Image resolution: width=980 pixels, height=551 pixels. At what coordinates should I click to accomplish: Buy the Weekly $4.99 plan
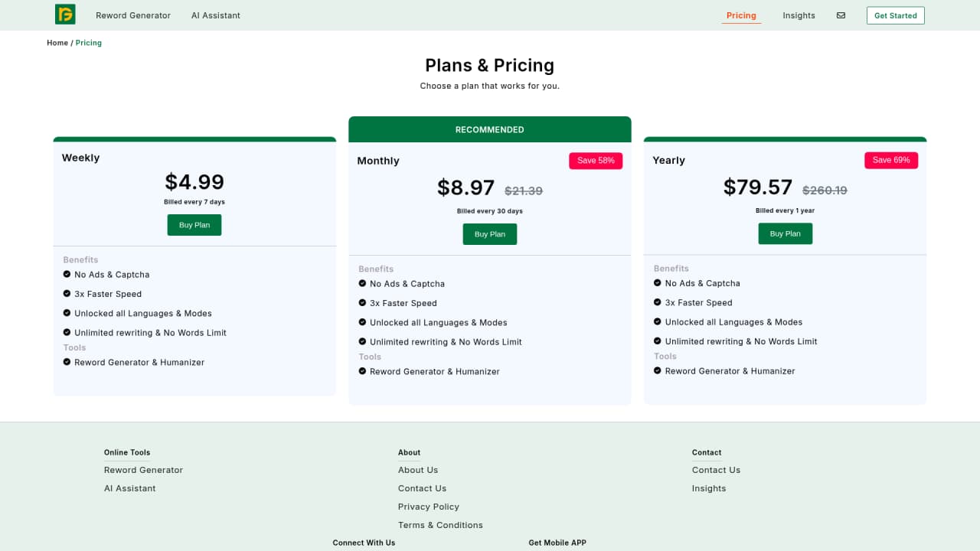pyautogui.click(x=194, y=225)
